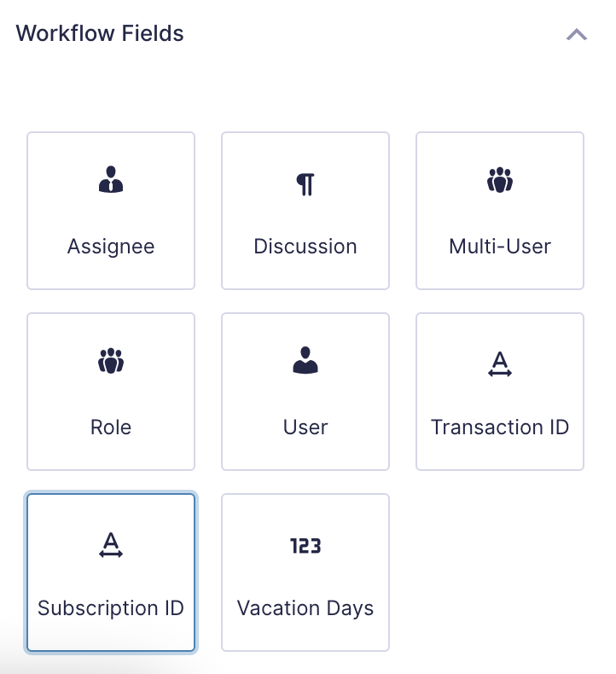Add the Assignee field by its label
Screen dimensions: 616x674
111,247
